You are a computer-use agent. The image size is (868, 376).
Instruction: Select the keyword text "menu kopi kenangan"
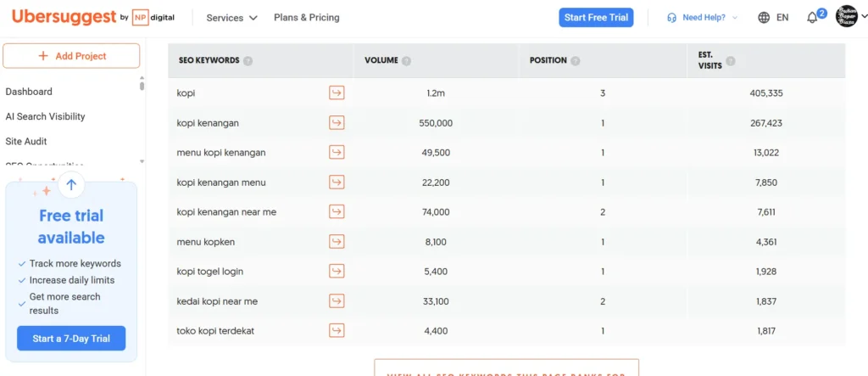click(x=221, y=153)
